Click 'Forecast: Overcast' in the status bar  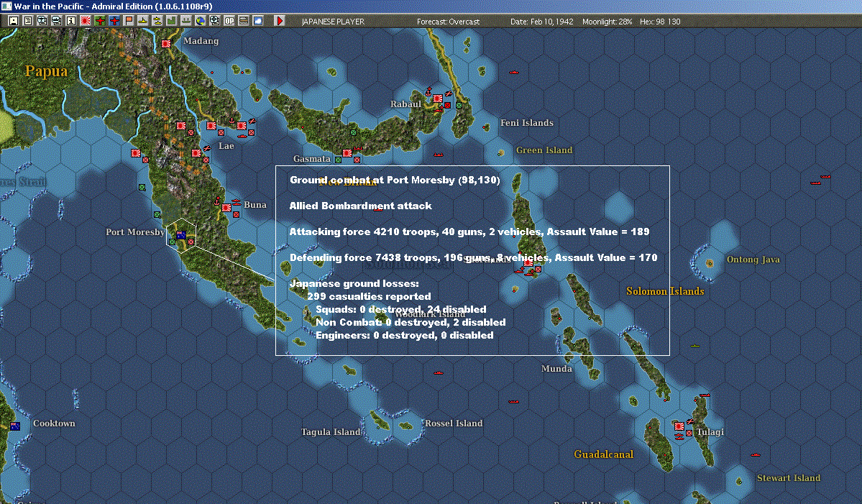click(x=448, y=22)
